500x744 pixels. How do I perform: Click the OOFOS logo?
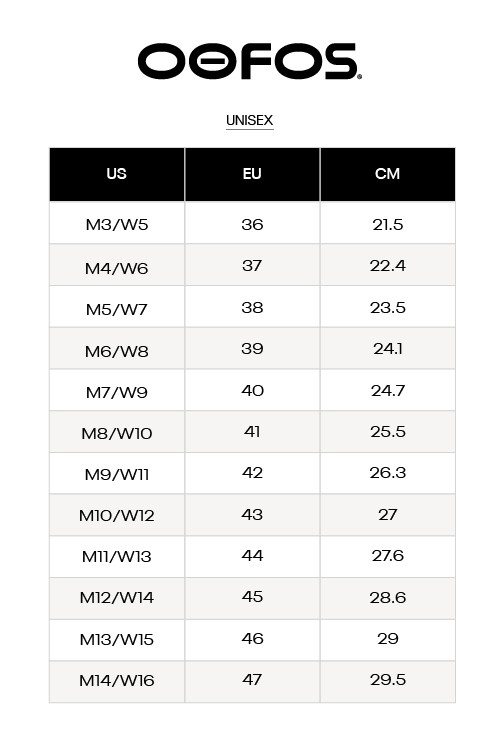(x=250, y=61)
